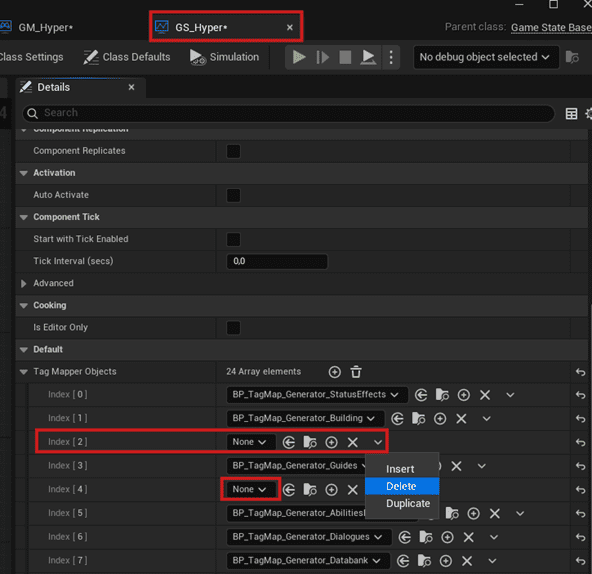Reset Index 7 to default value
The image size is (592, 574).
tap(580, 561)
